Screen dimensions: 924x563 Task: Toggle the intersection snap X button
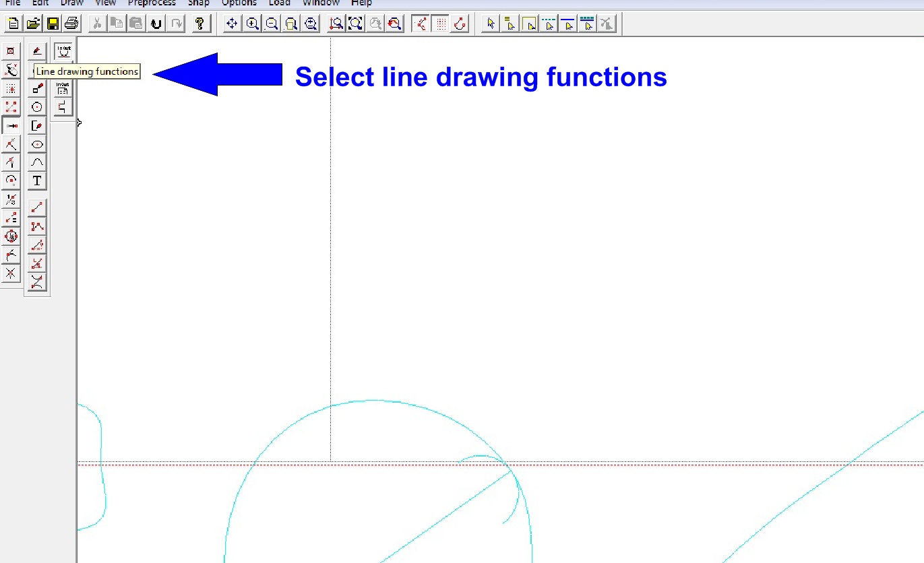pos(11,273)
